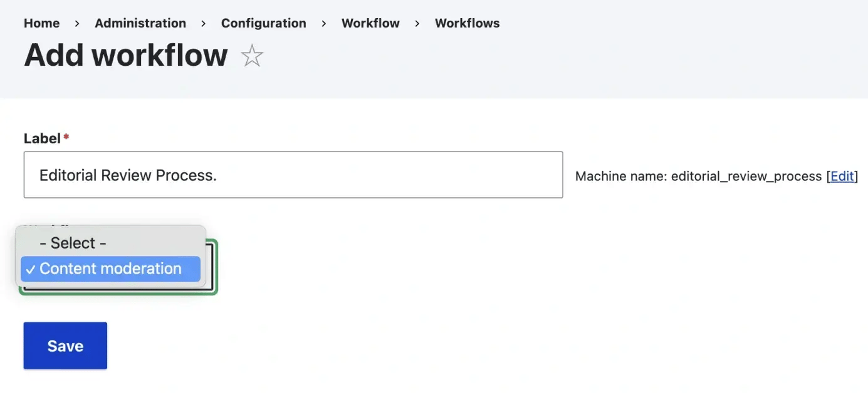Click the Save button

(65, 345)
